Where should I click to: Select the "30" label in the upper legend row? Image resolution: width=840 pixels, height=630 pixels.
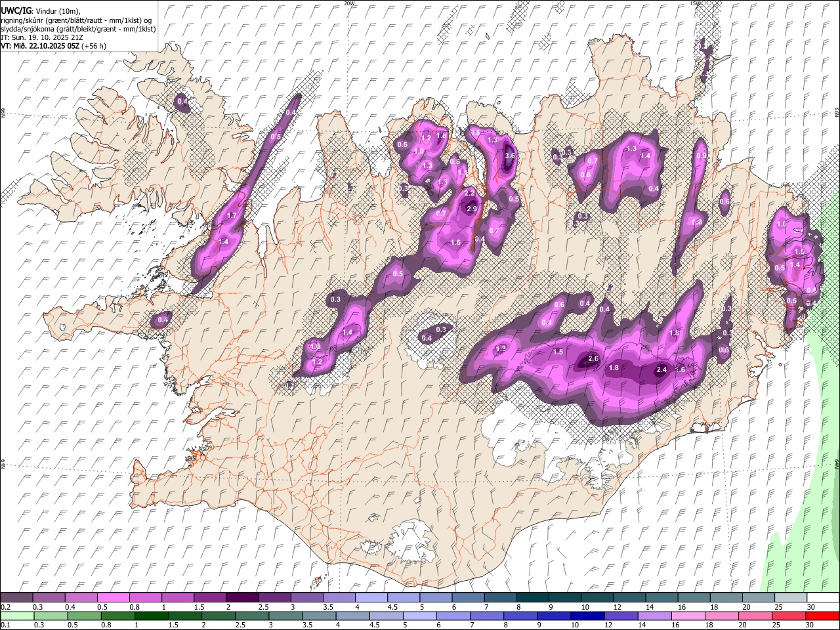tap(810, 607)
